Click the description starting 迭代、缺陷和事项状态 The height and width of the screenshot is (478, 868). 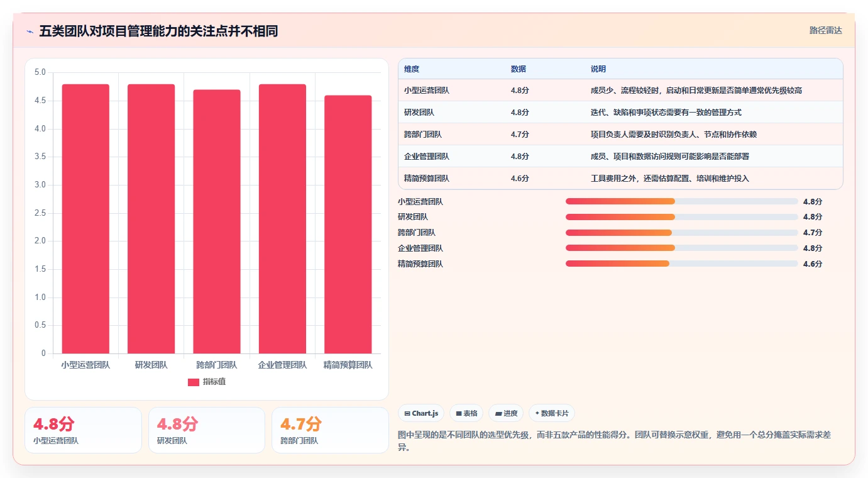pyautogui.click(x=666, y=113)
